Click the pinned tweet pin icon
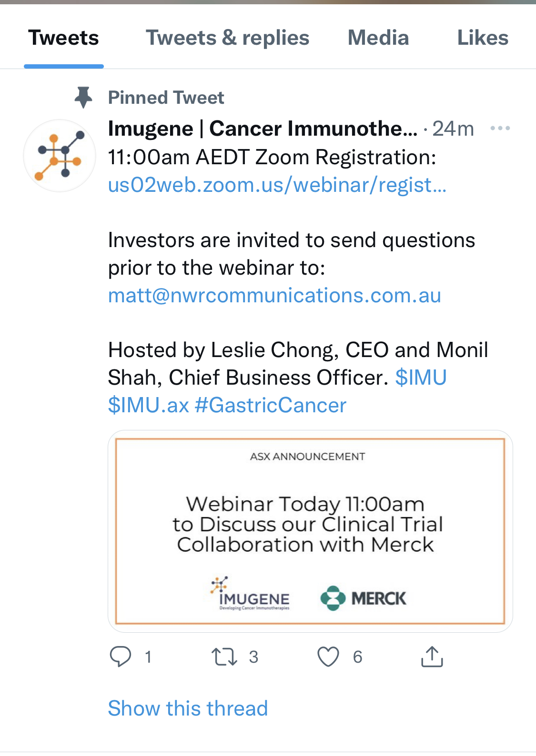This screenshot has height=756, width=536. [x=84, y=98]
